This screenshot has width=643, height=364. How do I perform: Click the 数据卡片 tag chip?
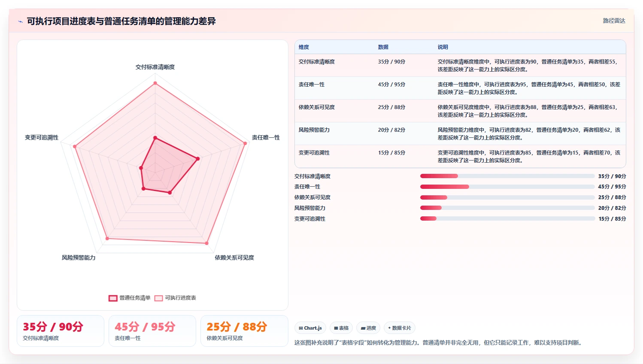click(400, 328)
